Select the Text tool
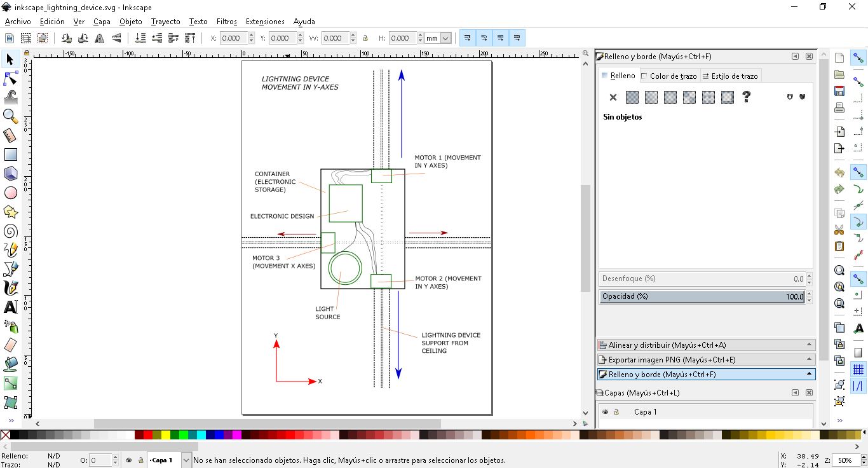The width and height of the screenshot is (868, 468). 10,307
